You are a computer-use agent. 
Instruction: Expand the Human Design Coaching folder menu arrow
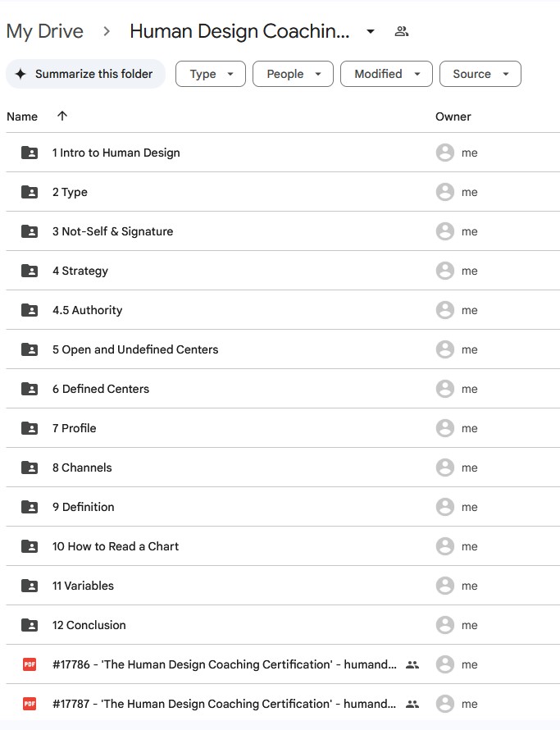tap(371, 32)
